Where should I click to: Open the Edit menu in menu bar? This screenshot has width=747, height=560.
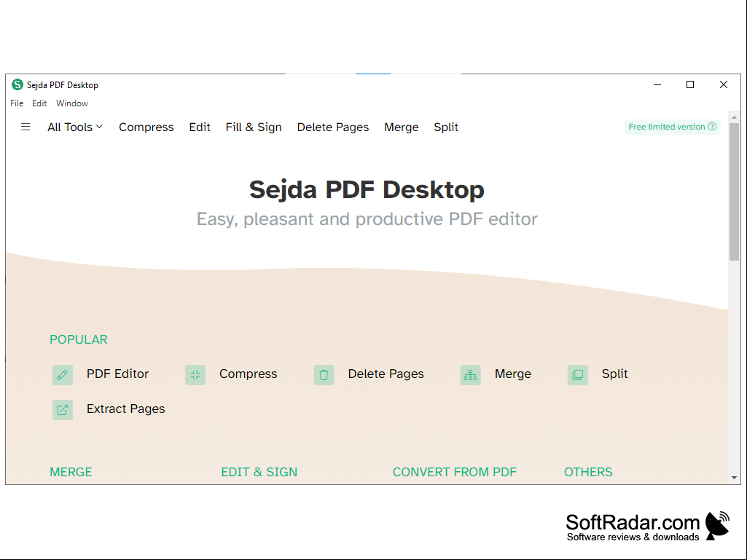pos(39,103)
